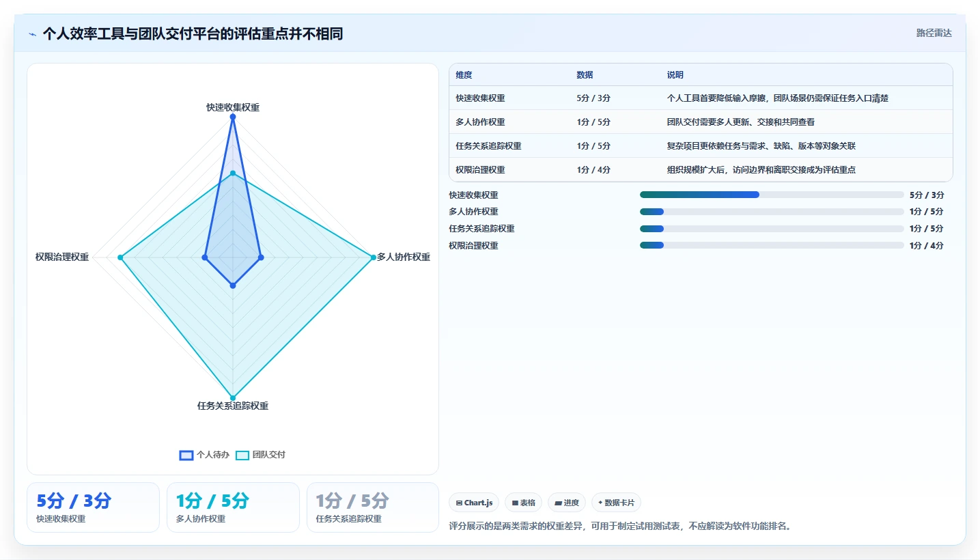The height and width of the screenshot is (560, 980).
Task: Select the Chart.js chip label
Action: (x=478, y=503)
